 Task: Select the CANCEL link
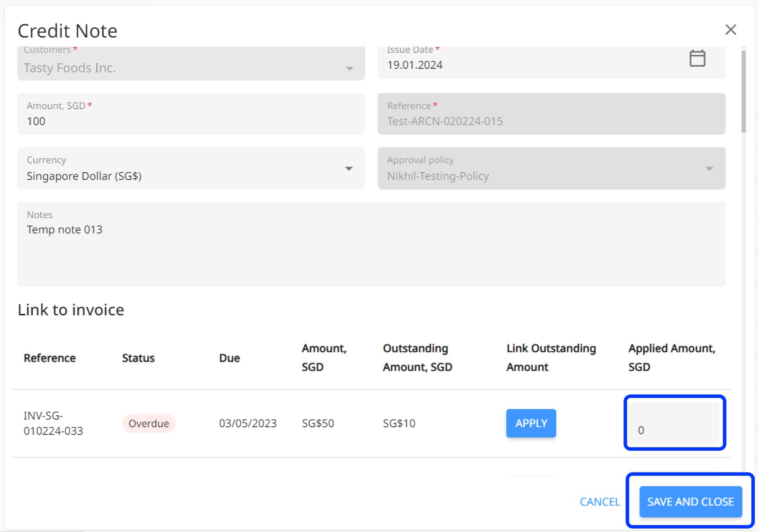(600, 502)
